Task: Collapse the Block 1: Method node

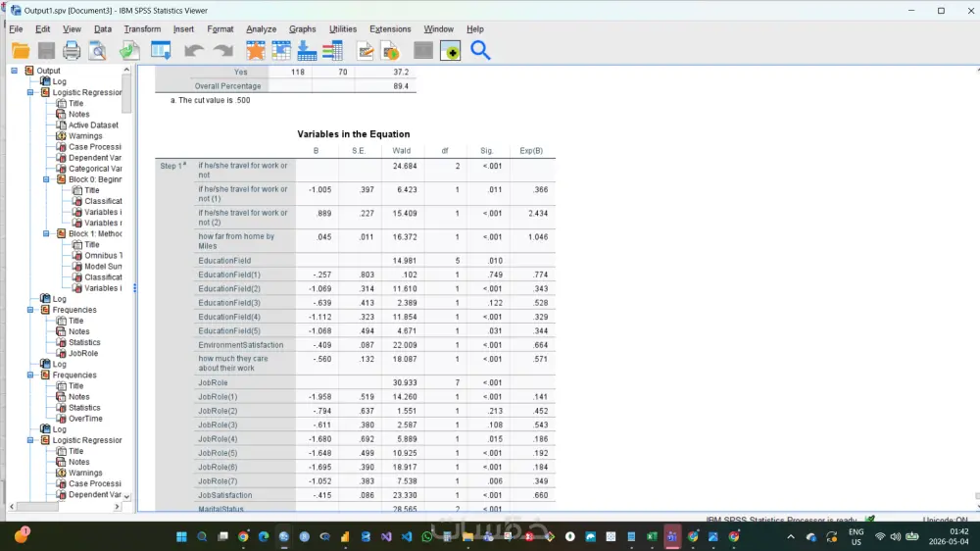Action: tap(46, 234)
